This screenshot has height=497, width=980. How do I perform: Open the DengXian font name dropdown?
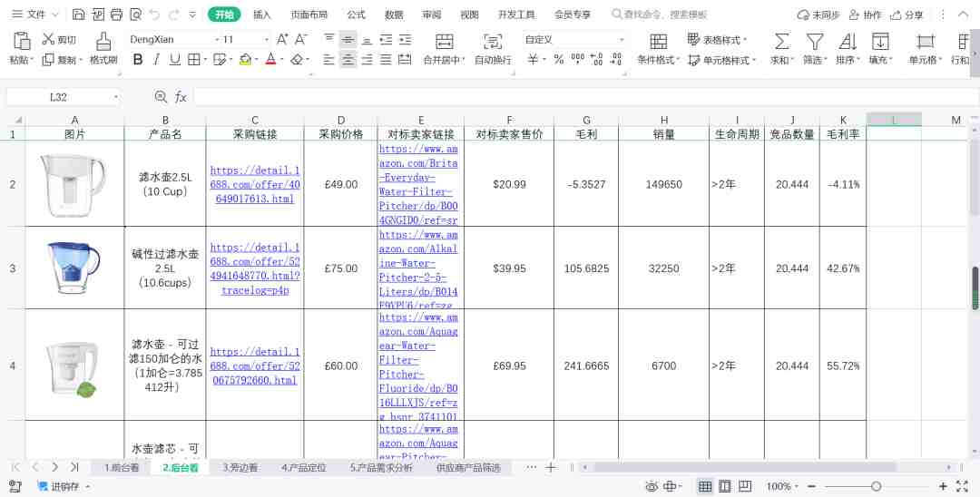(x=217, y=40)
